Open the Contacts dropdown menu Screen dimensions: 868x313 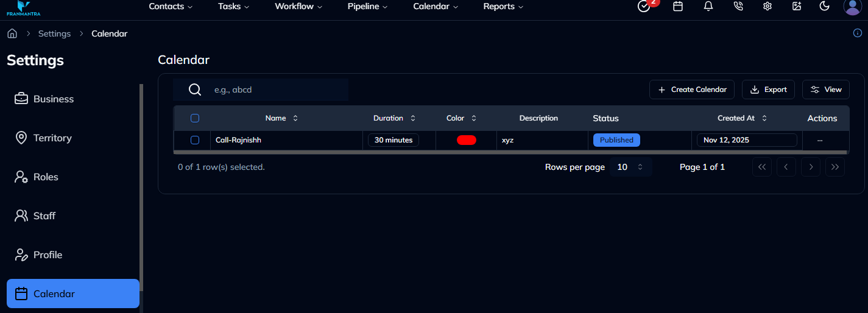pyautogui.click(x=171, y=6)
